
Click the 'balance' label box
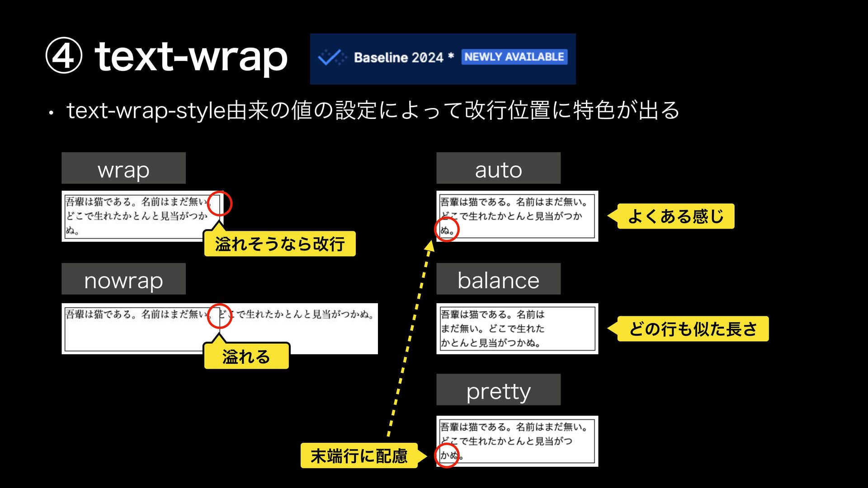point(498,279)
